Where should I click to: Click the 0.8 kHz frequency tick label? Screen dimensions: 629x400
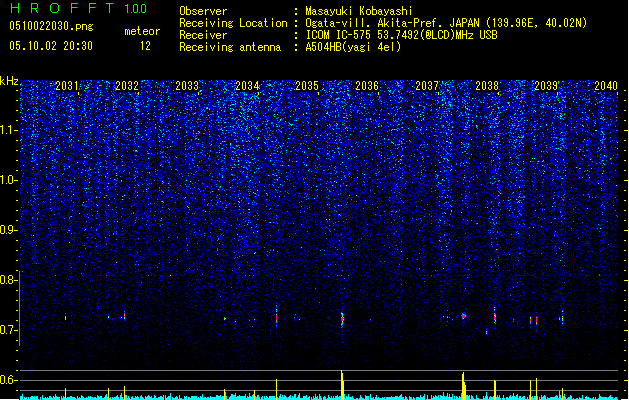tap(9, 280)
